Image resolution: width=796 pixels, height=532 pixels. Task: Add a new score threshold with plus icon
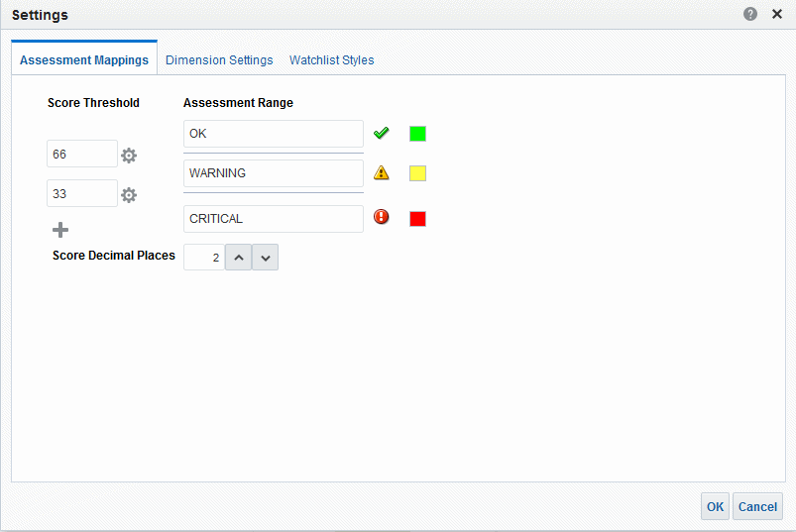pos(60,230)
